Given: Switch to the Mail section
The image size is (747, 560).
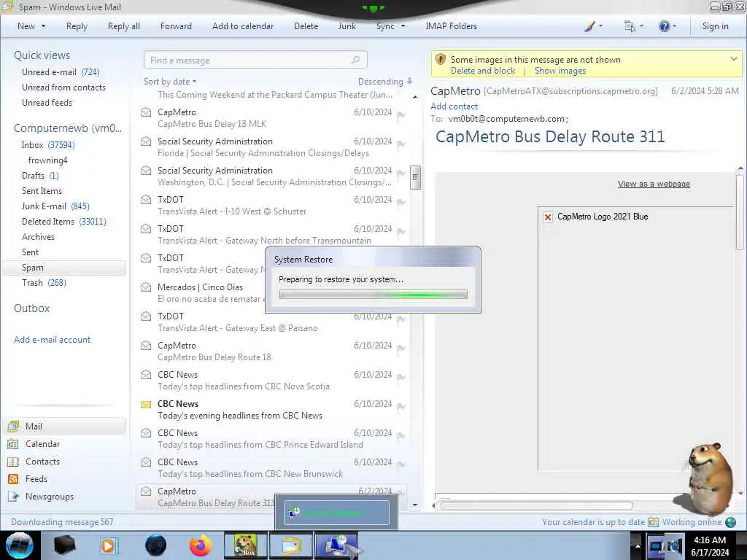Looking at the screenshot, I should pos(65,426).
